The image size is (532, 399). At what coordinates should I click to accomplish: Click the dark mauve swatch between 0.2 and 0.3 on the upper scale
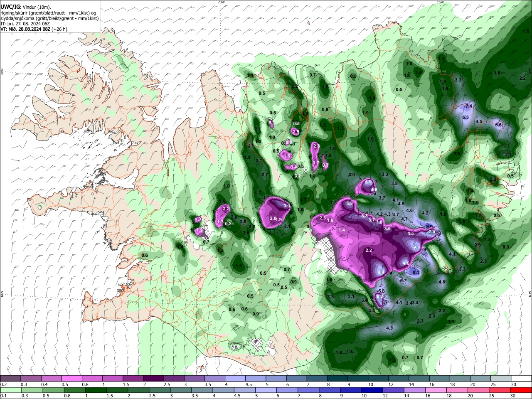[x=10, y=378]
